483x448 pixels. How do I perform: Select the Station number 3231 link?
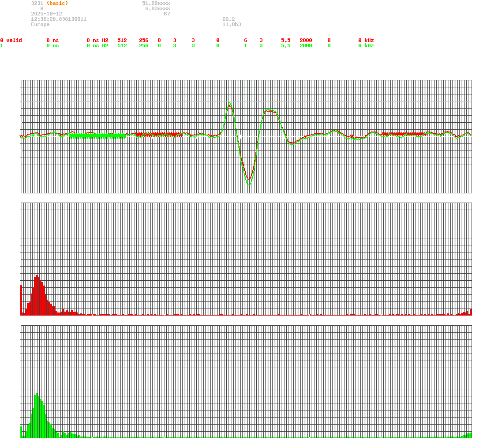[37, 3]
